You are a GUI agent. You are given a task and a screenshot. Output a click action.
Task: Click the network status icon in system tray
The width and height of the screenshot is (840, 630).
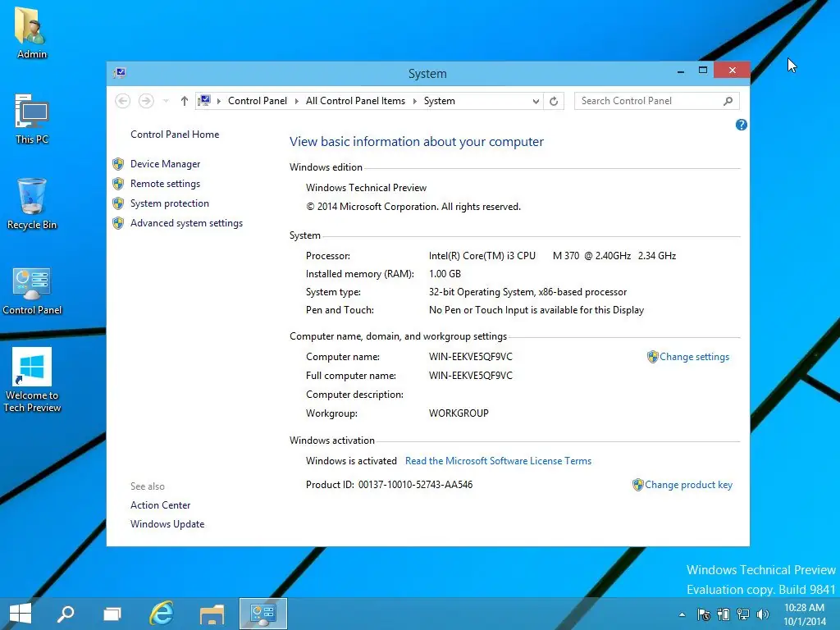(x=743, y=614)
